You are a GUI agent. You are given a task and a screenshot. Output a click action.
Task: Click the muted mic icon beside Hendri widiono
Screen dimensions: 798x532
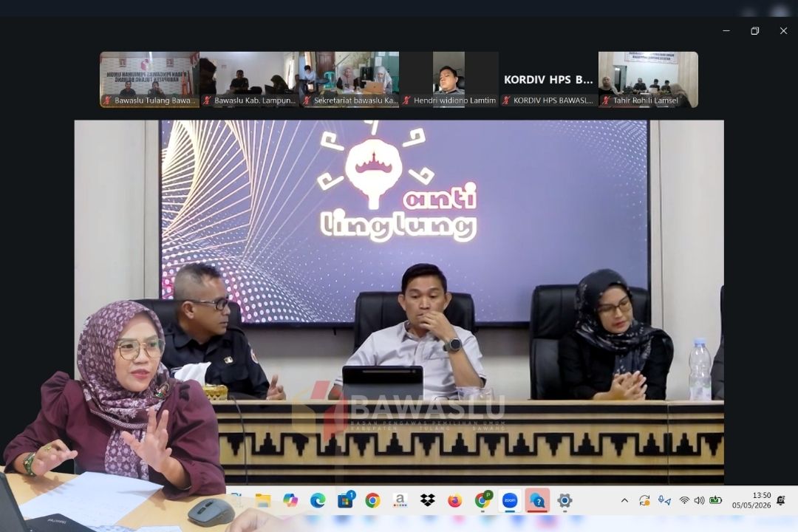pyautogui.click(x=406, y=100)
